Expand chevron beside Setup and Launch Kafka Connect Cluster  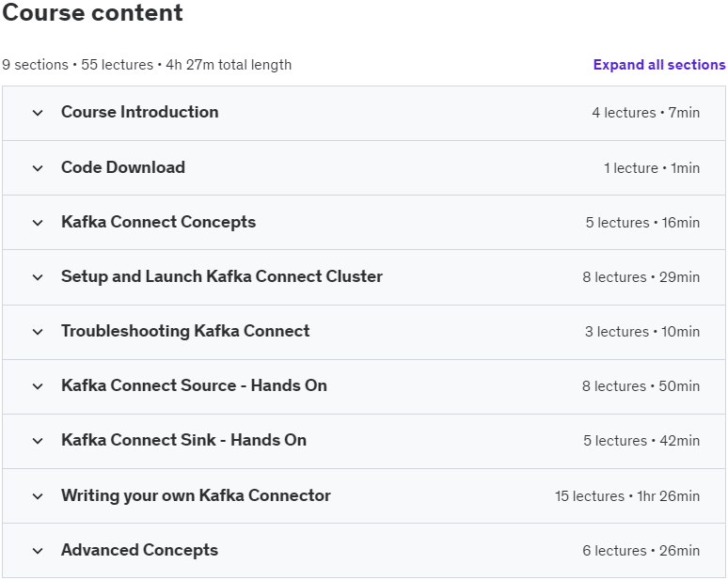click(38, 277)
